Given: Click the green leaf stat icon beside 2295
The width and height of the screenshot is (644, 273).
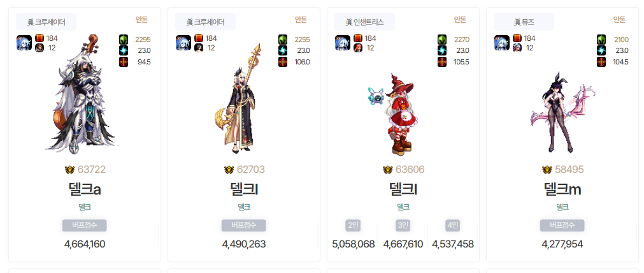Looking at the screenshot, I should click(124, 40).
